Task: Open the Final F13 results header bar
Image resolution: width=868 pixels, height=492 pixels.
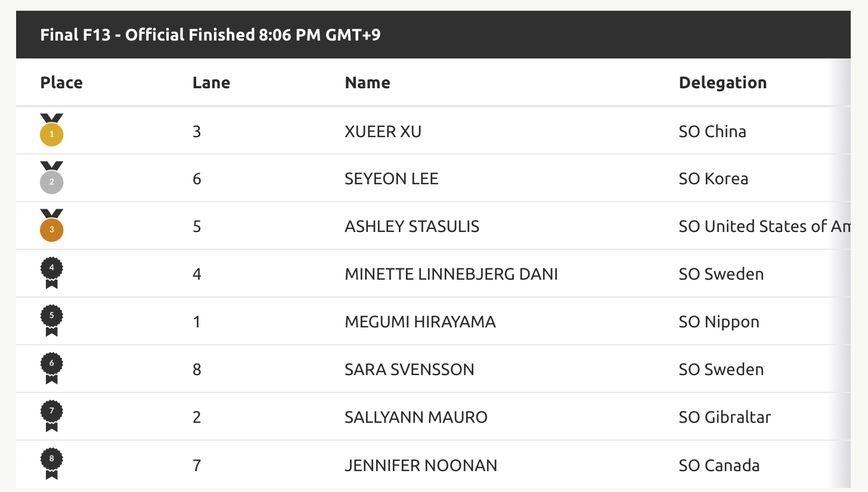Action: 433,35
